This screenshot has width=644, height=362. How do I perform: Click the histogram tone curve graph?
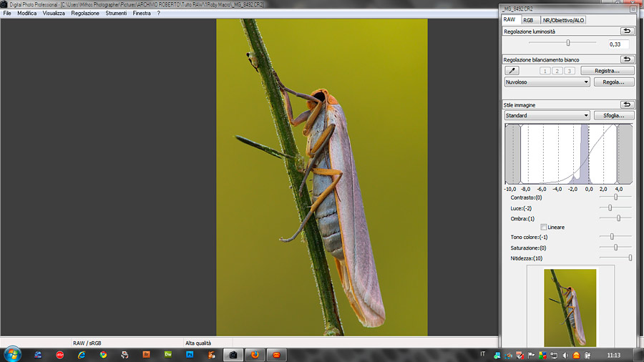click(568, 154)
